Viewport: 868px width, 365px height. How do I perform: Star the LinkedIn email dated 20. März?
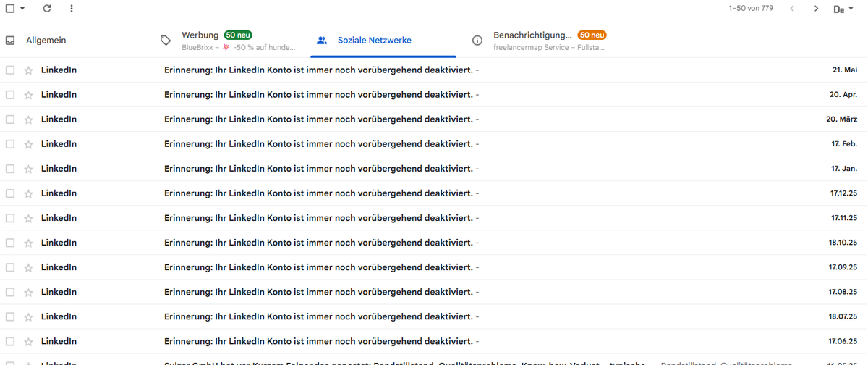click(29, 119)
